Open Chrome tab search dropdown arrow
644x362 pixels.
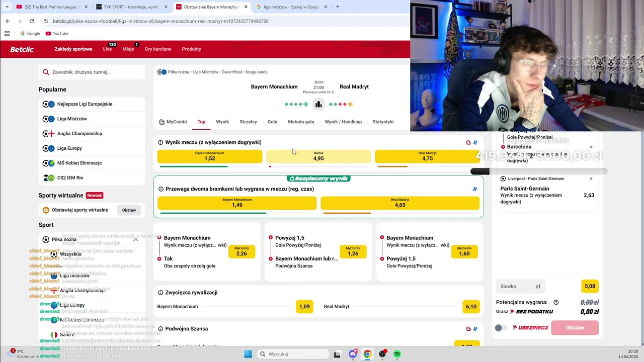tap(7, 7)
